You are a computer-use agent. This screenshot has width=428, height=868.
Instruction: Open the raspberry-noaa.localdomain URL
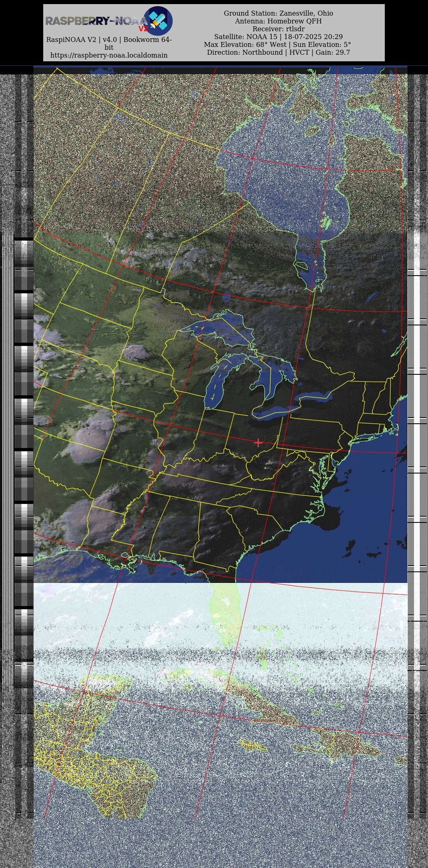coord(109,55)
